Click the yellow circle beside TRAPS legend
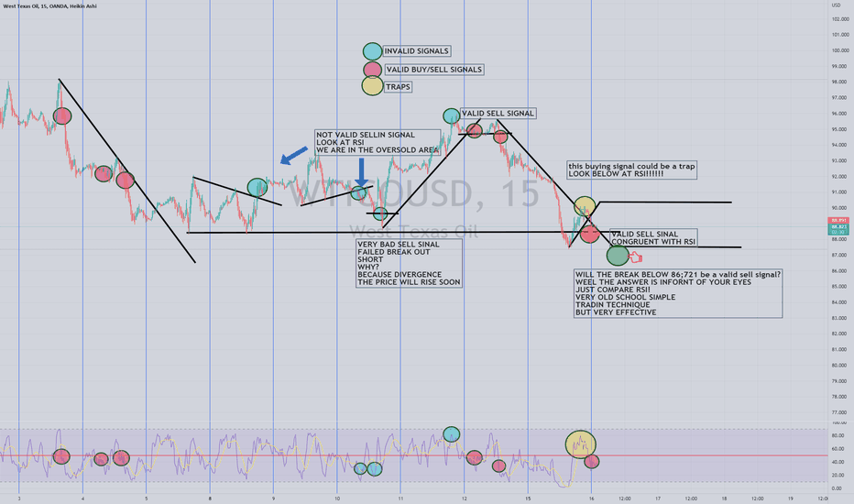854x504 pixels. pos(373,86)
